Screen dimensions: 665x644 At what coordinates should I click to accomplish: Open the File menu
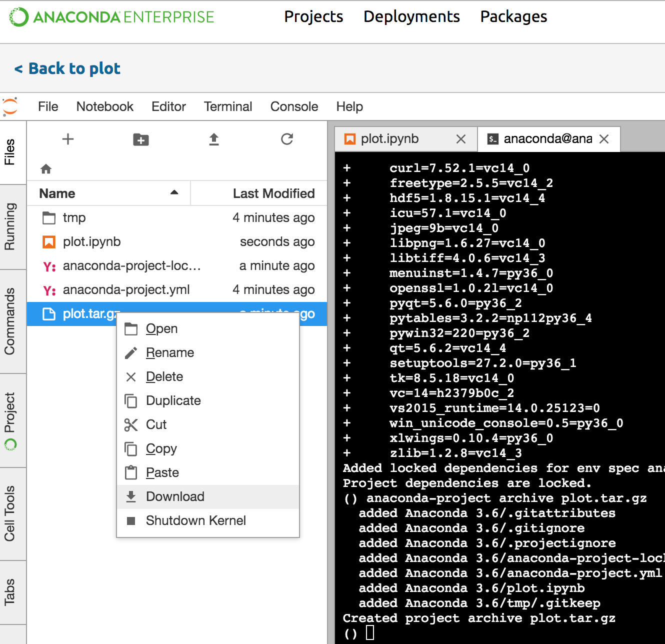48,106
